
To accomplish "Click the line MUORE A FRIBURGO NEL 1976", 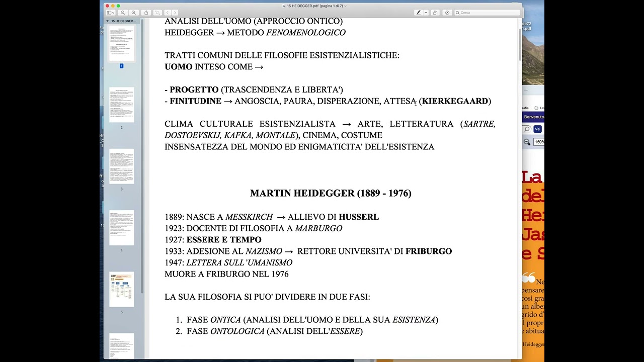I will tap(226, 274).
